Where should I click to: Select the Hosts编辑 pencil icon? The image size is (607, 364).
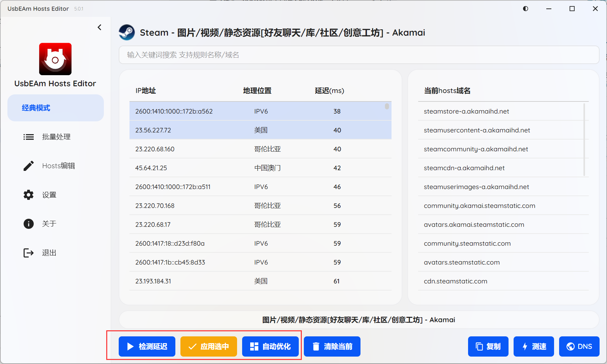(29, 165)
